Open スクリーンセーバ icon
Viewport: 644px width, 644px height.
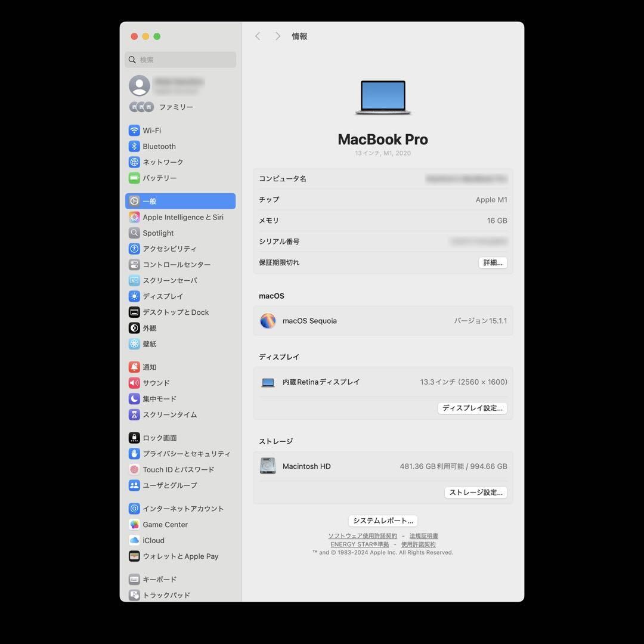click(x=134, y=280)
